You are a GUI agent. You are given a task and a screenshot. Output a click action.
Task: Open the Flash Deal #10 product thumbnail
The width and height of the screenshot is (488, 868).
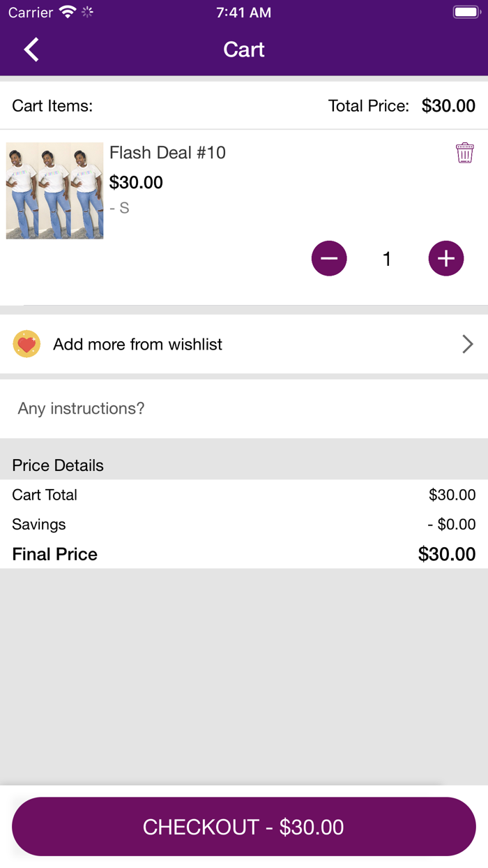[55, 191]
